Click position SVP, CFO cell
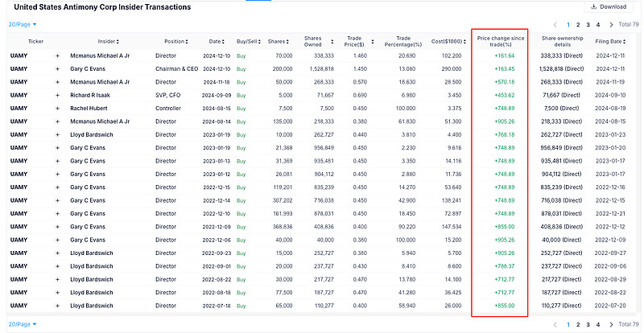The height and width of the screenshot is (333, 644). click(x=168, y=95)
